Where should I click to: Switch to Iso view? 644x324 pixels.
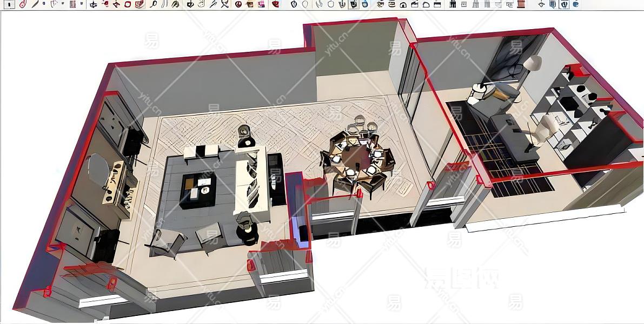coord(380,4)
